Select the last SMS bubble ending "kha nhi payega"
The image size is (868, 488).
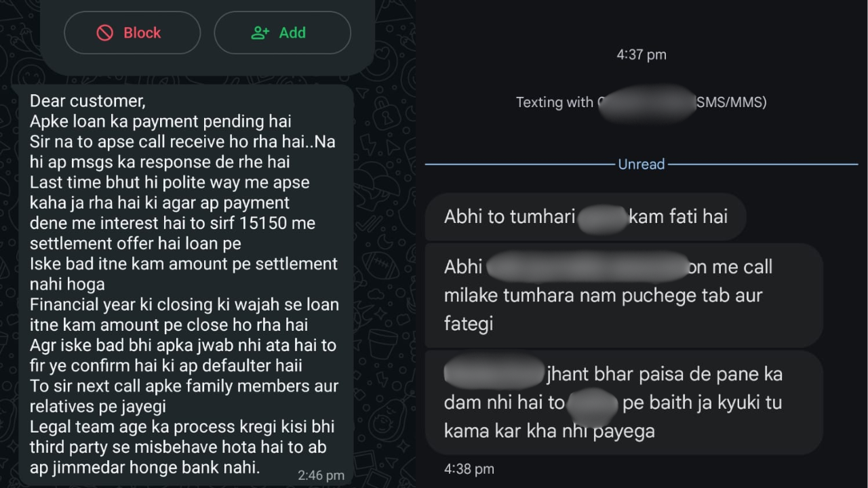[623, 402]
